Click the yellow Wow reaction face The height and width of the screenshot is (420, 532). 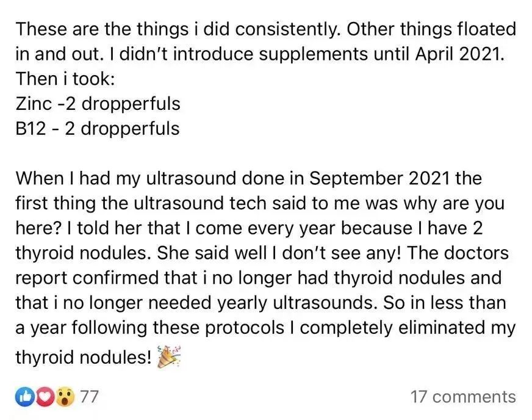point(63,397)
